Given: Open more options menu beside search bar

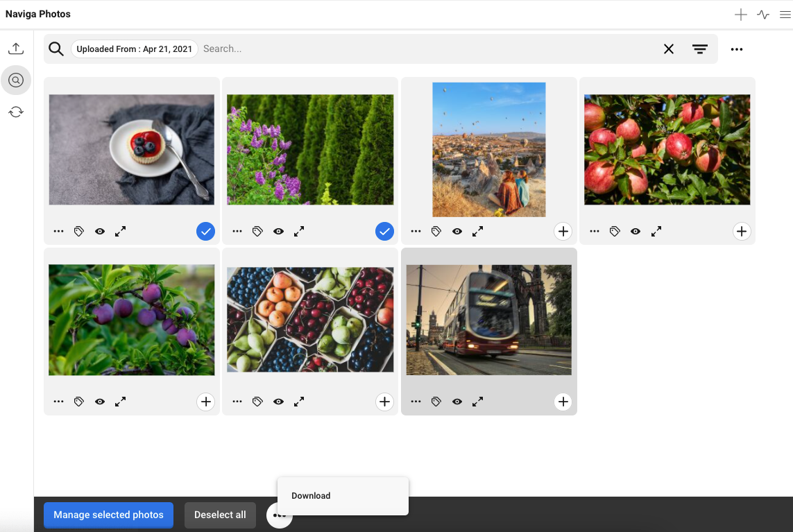Looking at the screenshot, I should click(x=737, y=49).
